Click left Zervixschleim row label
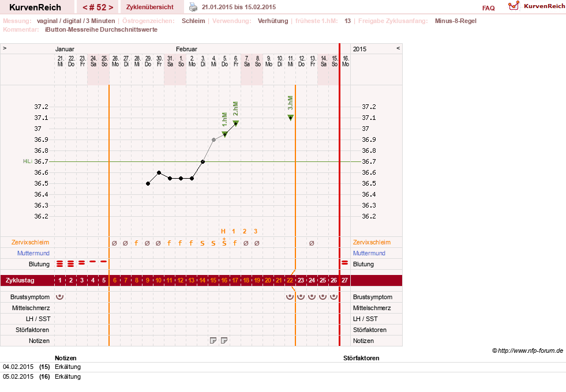 click(31, 242)
